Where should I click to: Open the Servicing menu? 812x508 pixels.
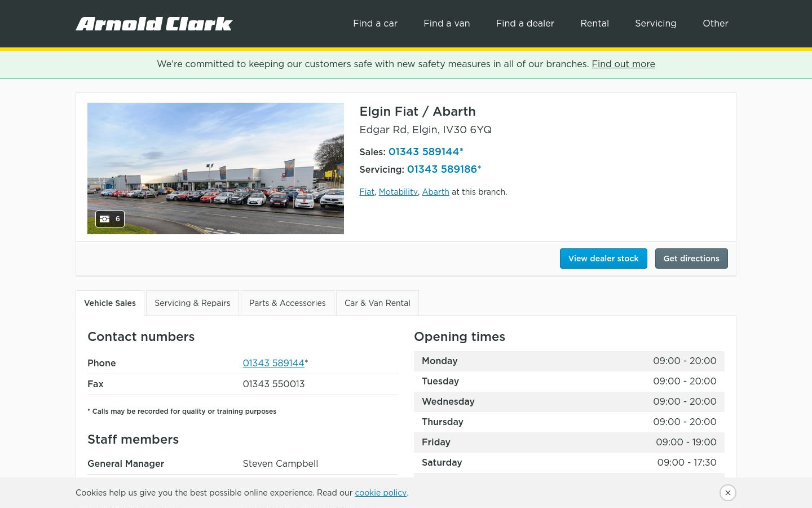click(655, 24)
